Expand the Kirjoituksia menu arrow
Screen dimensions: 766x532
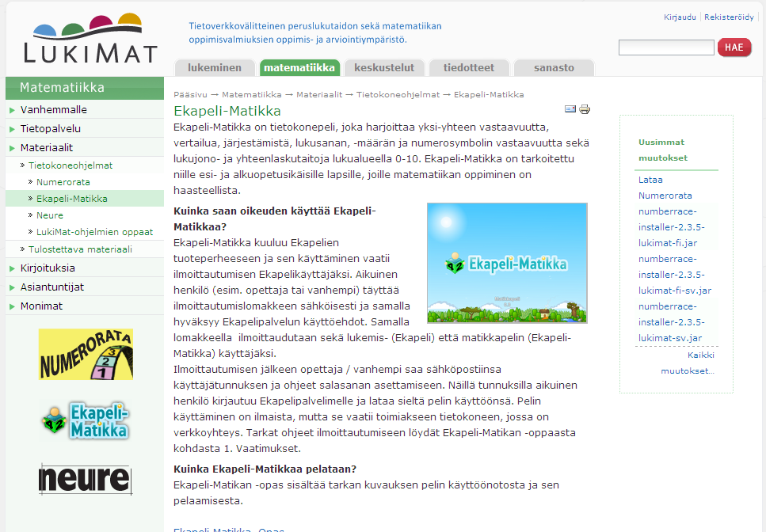point(12,268)
